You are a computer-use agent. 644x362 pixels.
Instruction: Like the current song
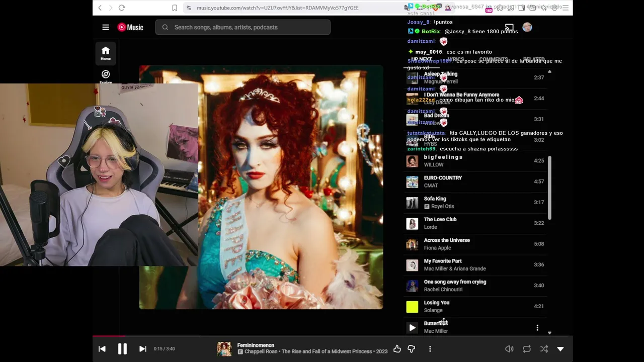[x=397, y=349]
